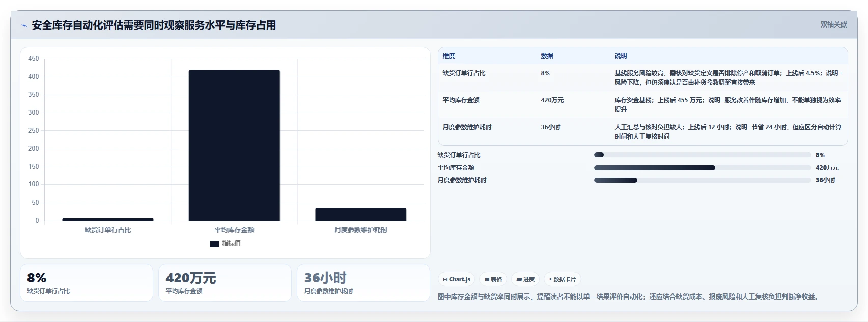This screenshot has width=868, height=322.
Task: Click 平均库存金额 in the table's first column
Action: pos(461,100)
